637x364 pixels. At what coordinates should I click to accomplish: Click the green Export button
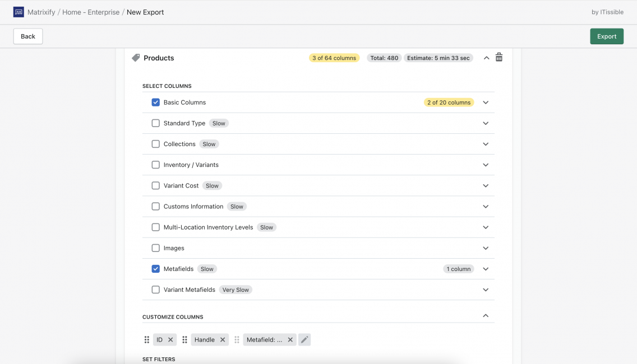607,36
